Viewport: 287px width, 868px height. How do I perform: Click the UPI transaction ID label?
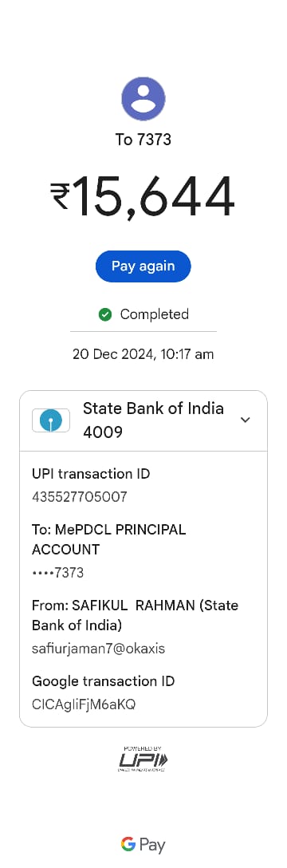pyautogui.click(x=91, y=474)
